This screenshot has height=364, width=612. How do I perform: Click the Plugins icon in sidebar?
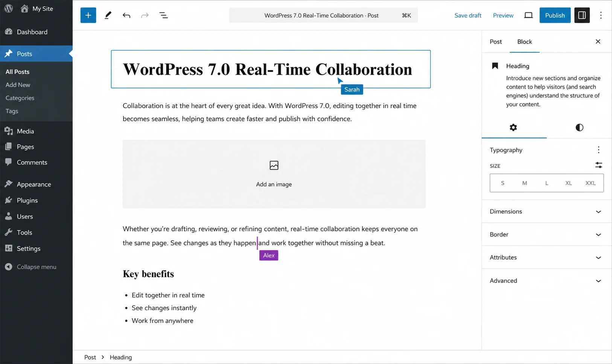click(x=9, y=200)
